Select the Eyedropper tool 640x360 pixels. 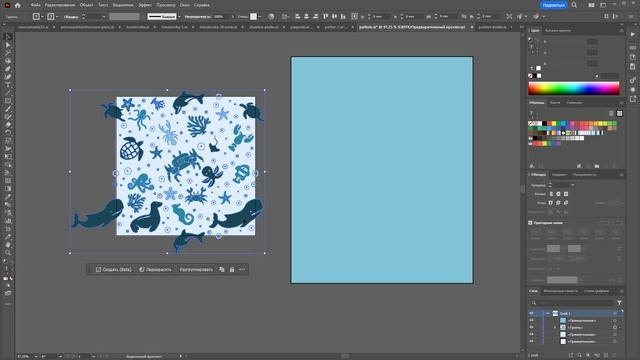point(8,197)
